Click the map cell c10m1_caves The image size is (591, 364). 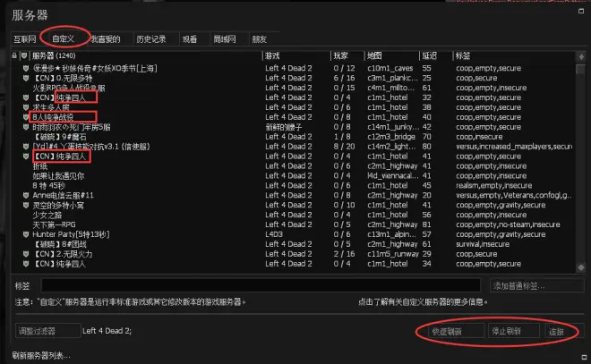[390, 68]
